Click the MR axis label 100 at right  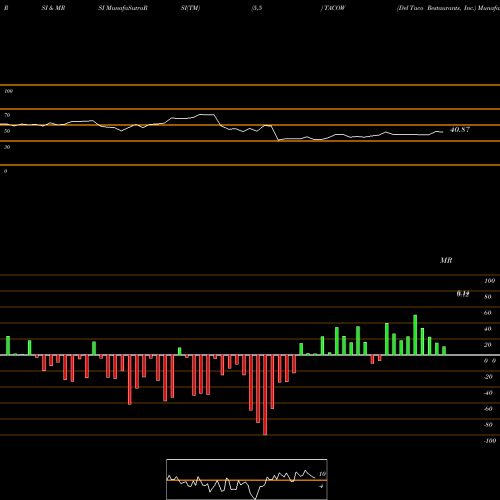[489, 281]
